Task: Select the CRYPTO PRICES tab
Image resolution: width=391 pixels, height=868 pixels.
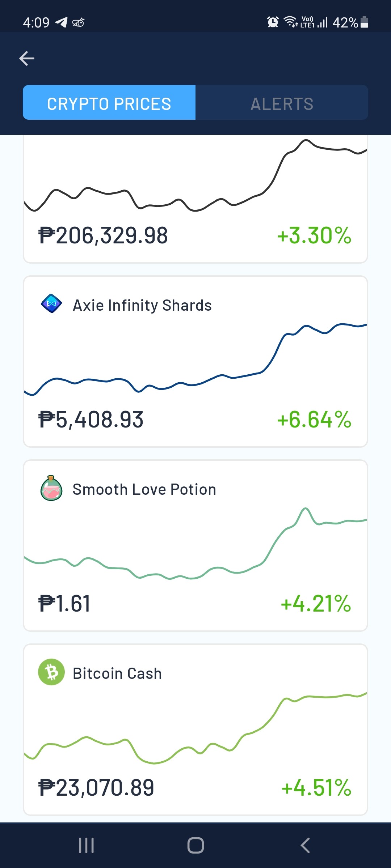Action: tap(109, 102)
